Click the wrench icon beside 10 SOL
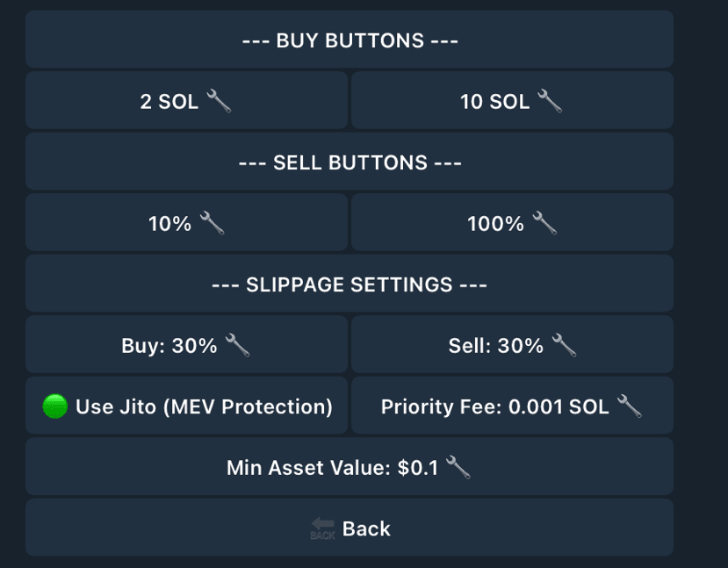This screenshot has height=568, width=728. (550, 101)
